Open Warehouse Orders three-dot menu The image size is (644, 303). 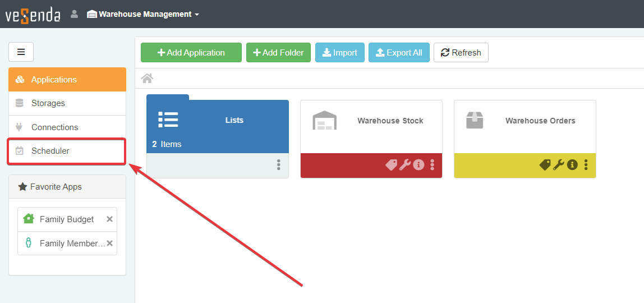click(x=586, y=165)
